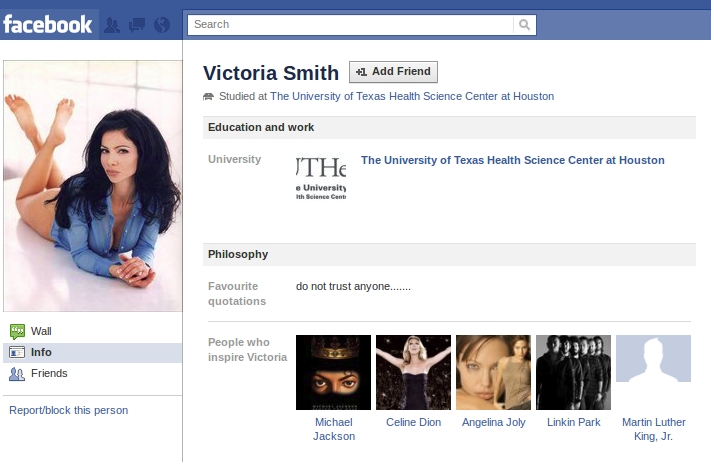Open the notifications globe icon
The width and height of the screenshot is (711, 462).
162,25
